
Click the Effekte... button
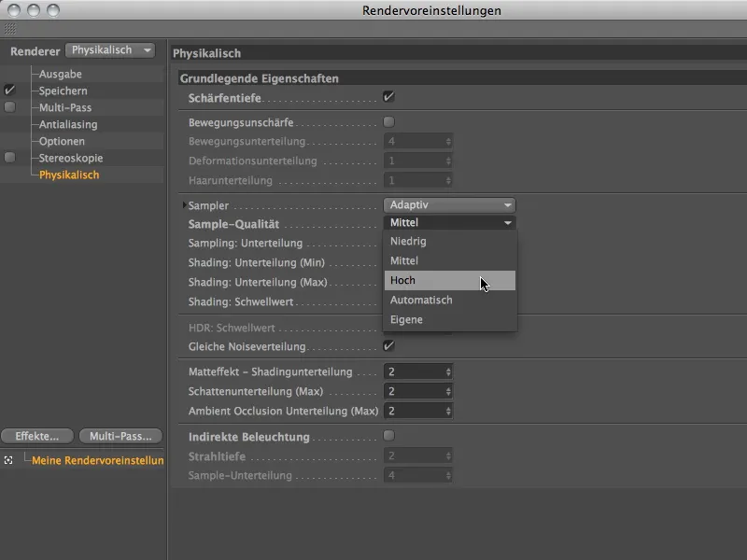(x=37, y=436)
